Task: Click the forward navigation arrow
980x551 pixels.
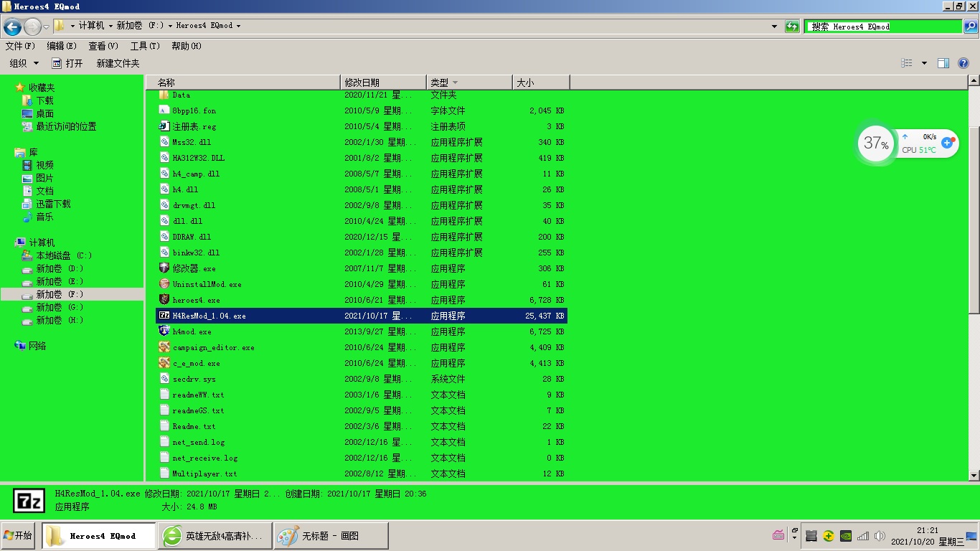Action: (32, 27)
